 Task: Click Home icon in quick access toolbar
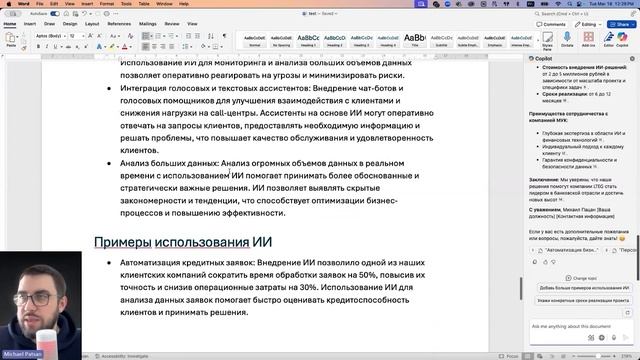[66, 13]
